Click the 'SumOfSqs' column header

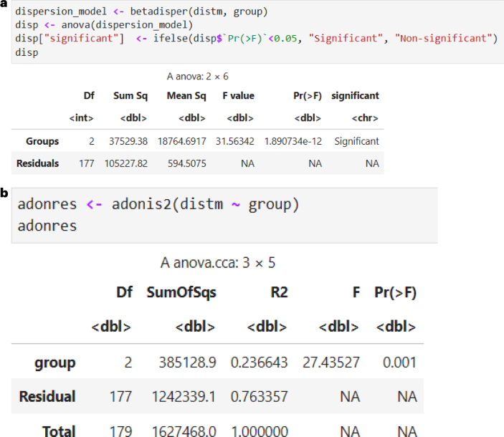click(181, 292)
